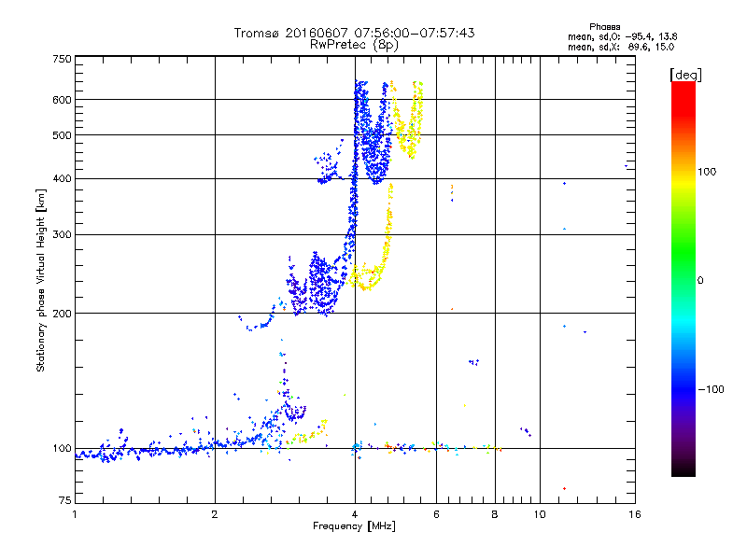Click the colorbar label '0'

(700, 281)
